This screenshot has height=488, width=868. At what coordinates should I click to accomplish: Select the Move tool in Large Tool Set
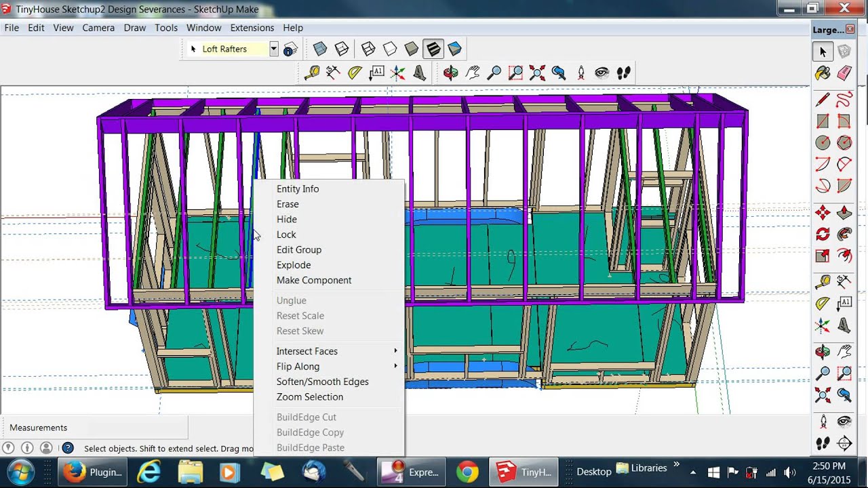[x=823, y=213]
